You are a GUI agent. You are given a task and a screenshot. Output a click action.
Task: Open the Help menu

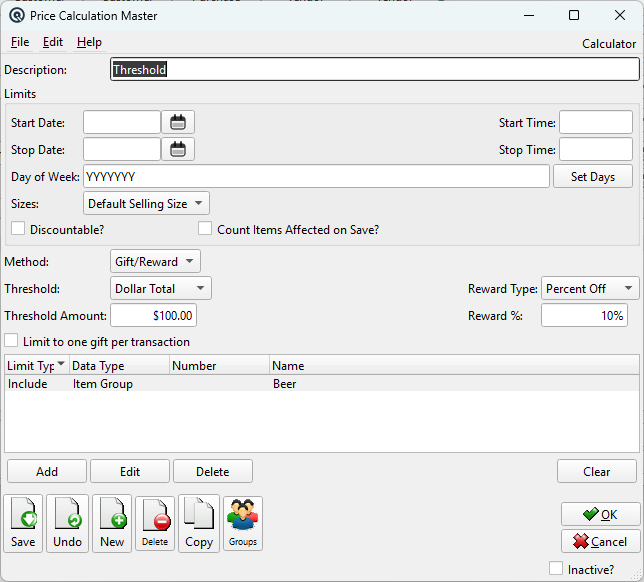[x=89, y=42]
